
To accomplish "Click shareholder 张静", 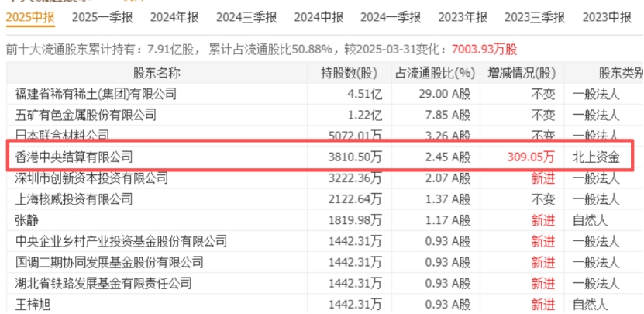I will click(x=26, y=220).
